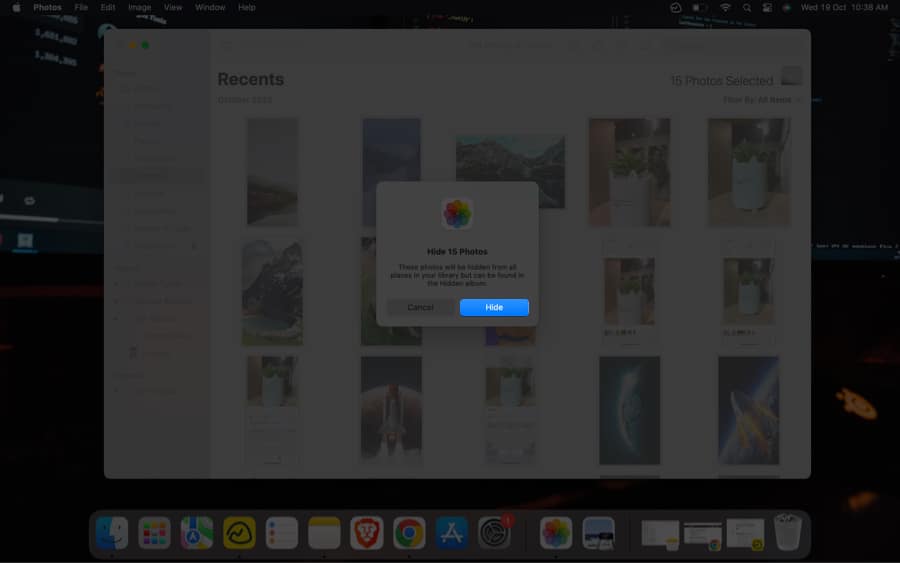The width and height of the screenshot is (900, 563).
Task: Click the battery status icon
Action: point(700,7)
